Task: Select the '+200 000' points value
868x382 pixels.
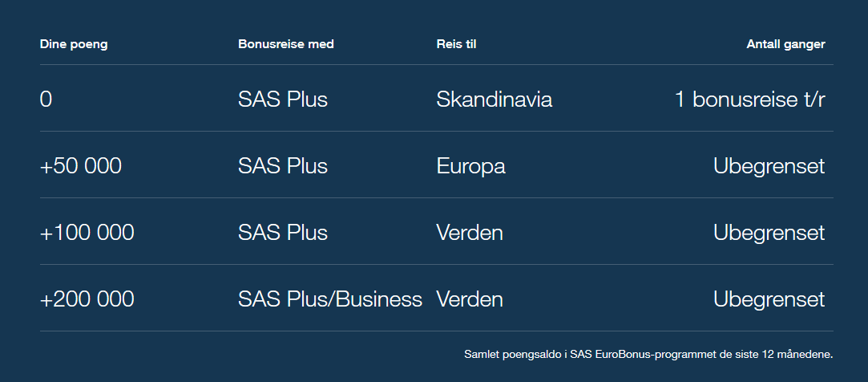Action: [x=87, y=300]
